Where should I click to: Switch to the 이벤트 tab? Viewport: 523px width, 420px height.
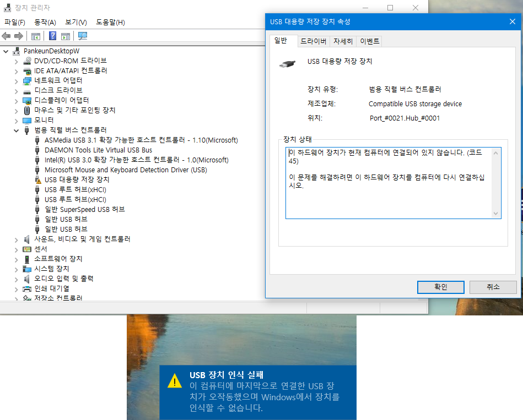370,41
